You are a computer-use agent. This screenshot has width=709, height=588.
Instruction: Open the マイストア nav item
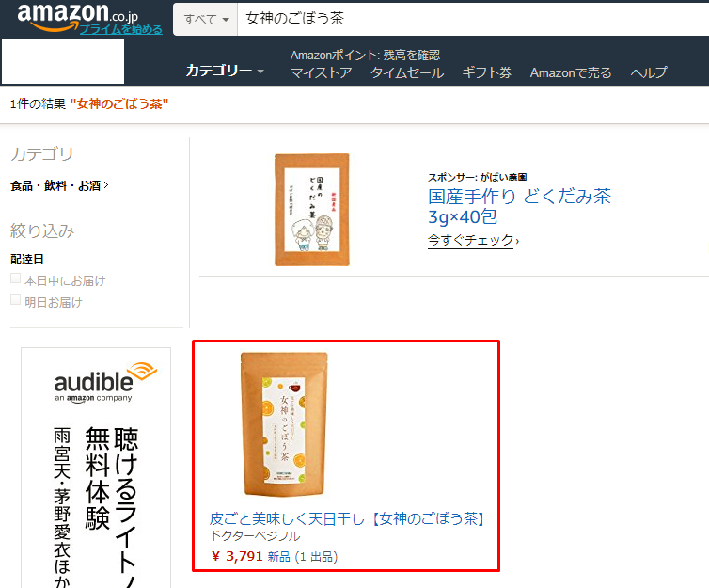(321, 72)
